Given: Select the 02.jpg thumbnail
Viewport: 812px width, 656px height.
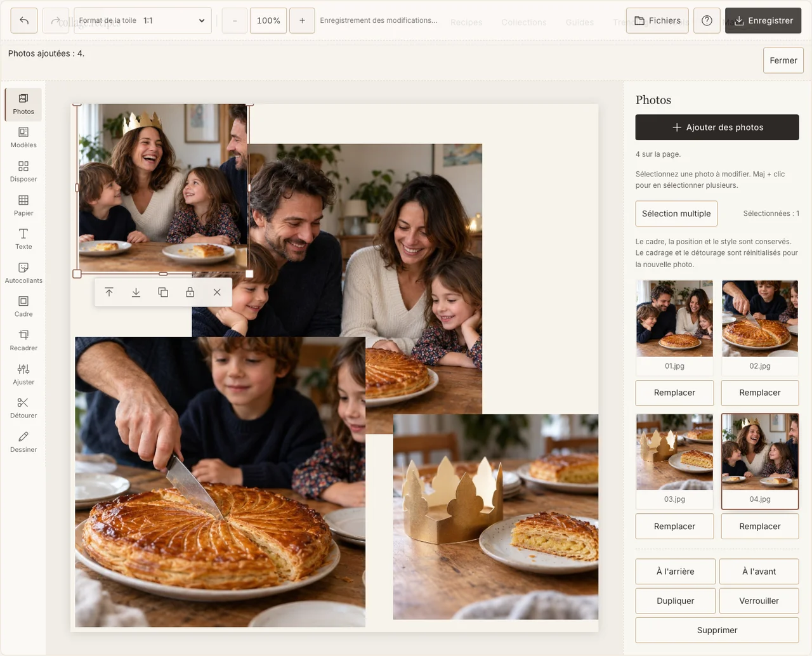Looking at the screenshot, I should [x=760, y=328].
